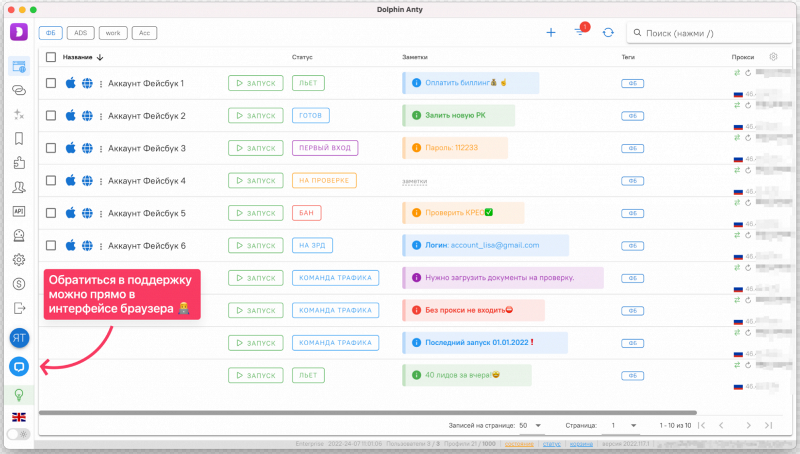Check the box for Аккаунт Фейсбук 3

[x=51, y=148]
